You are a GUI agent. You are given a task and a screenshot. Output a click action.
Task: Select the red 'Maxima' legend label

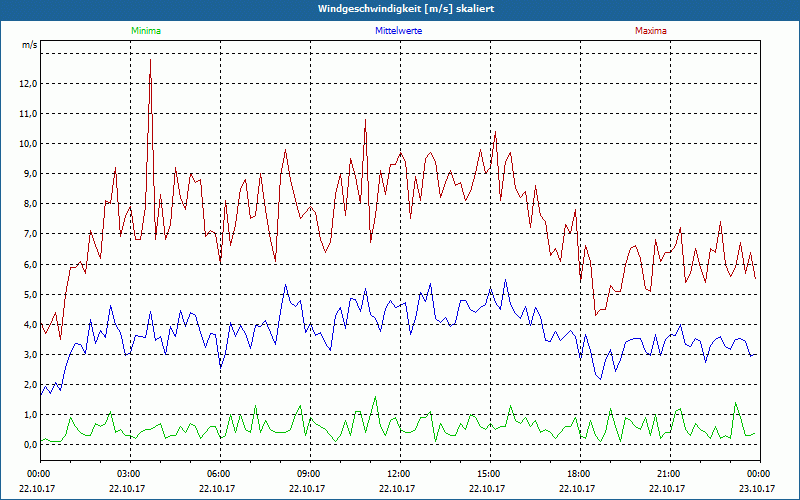click(651, 31)
